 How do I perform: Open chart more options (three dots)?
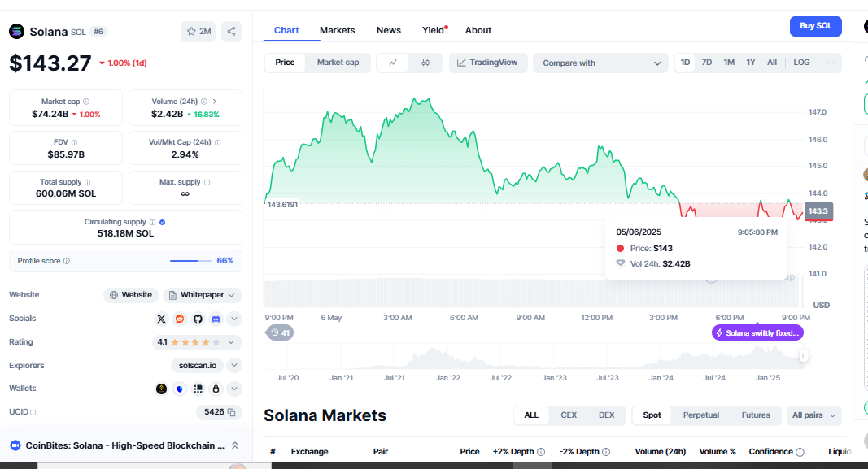(x=831, y=63)
